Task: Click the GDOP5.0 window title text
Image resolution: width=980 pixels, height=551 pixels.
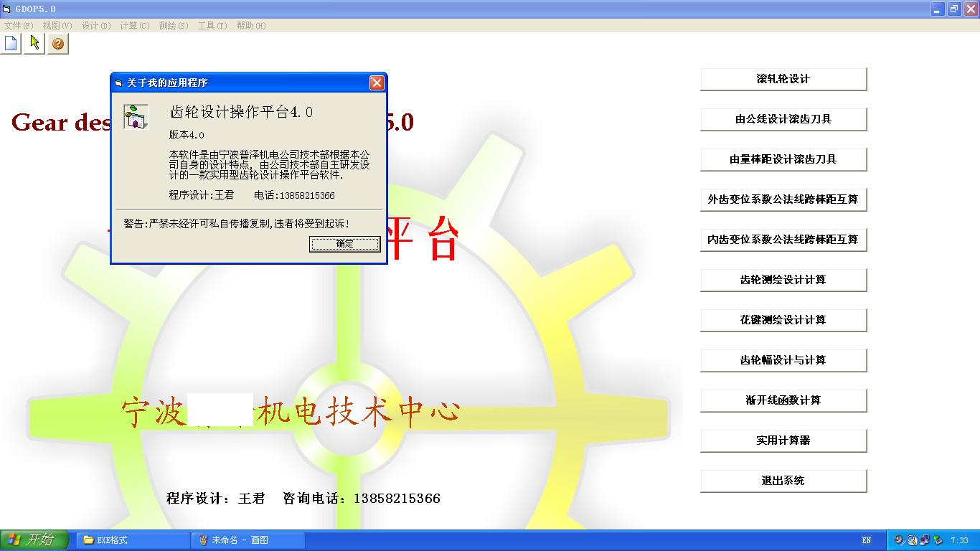Action: (x=36, y=9)
